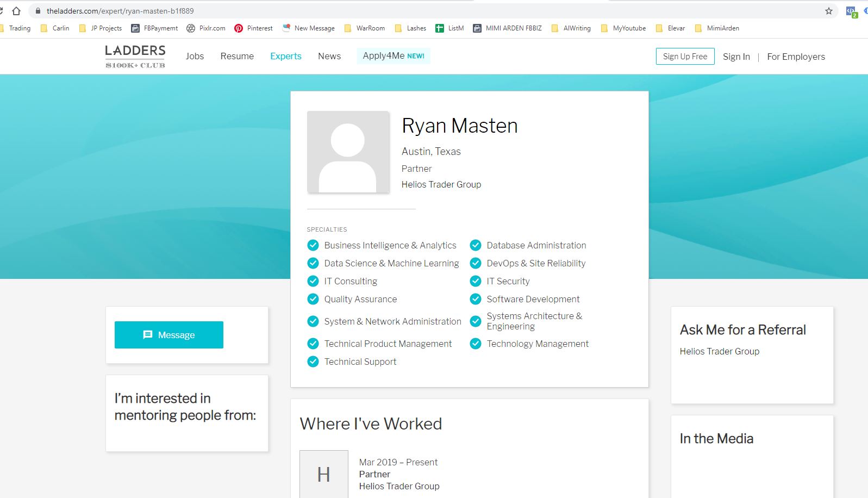
Task: Open the MyYoutube bookmark folder
Action: pos(623,28)
